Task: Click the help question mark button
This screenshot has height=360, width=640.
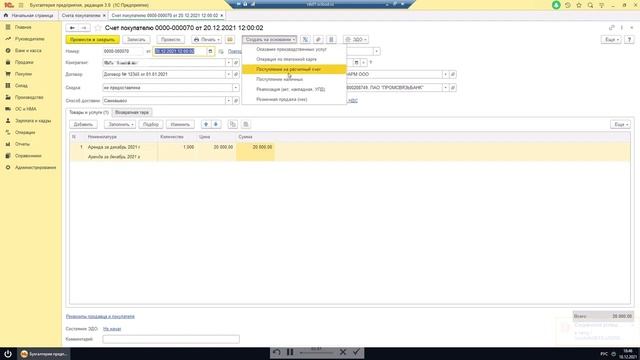Action: [x=629, y=40]
